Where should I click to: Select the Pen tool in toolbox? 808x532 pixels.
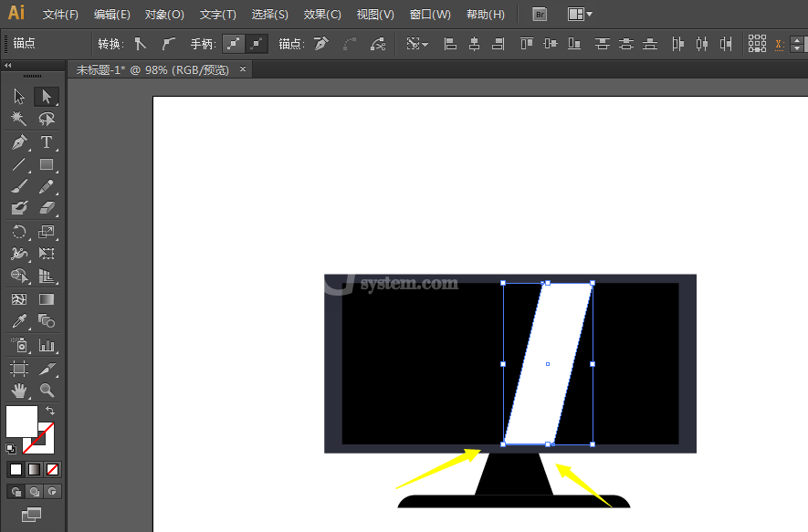19,142
